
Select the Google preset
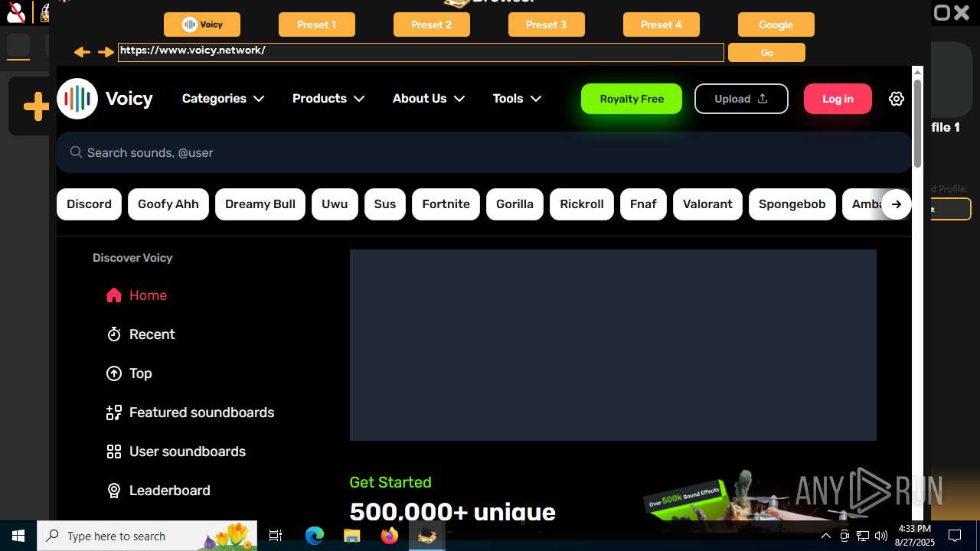click(x=776, y=24)
